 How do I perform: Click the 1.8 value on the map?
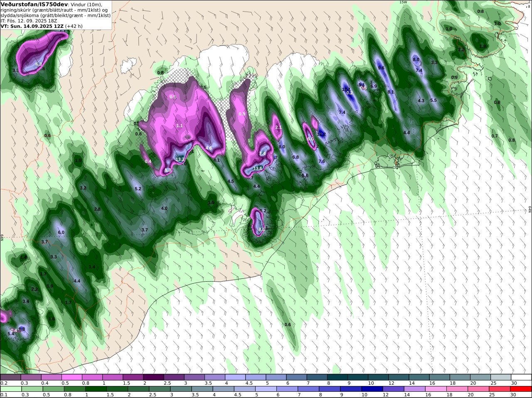[x=483, y=46]
